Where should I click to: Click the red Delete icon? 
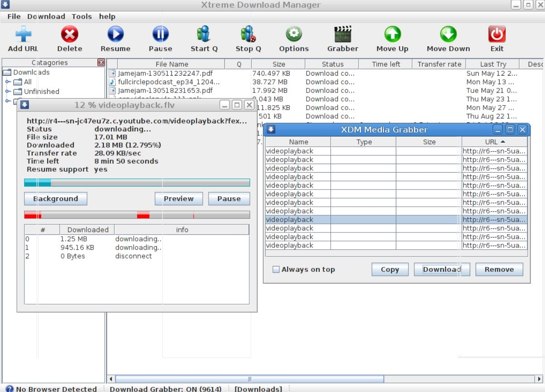(69, 34)
